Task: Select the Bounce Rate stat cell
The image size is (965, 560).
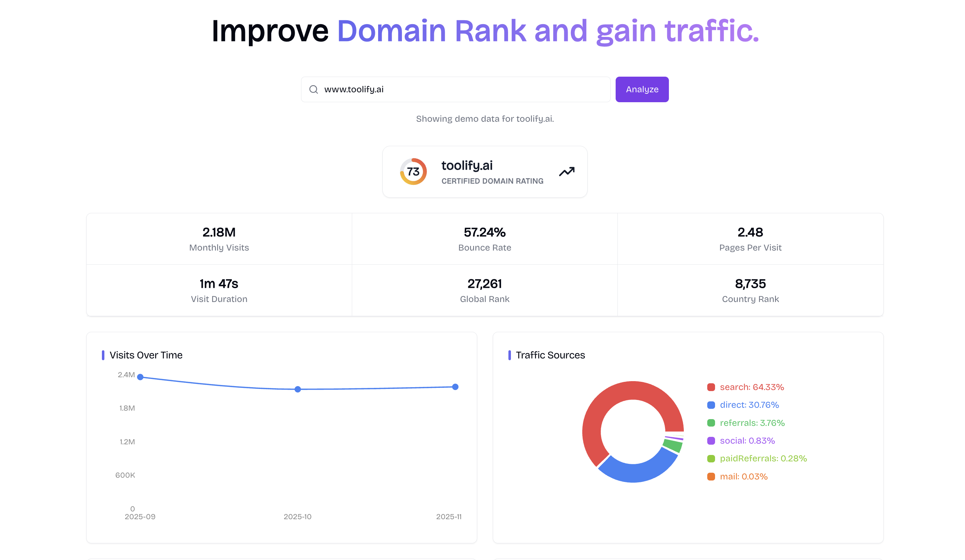Action: (484, 239)
